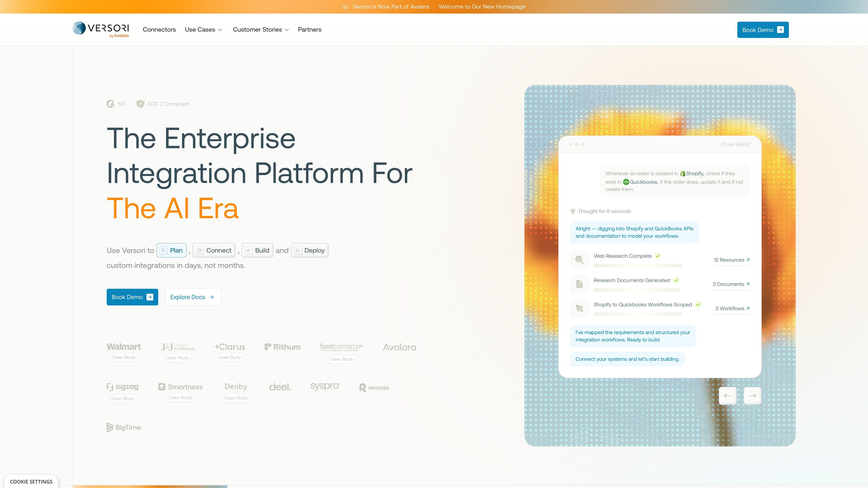Advance to next slide with right arrow

(x=752, y=396)
